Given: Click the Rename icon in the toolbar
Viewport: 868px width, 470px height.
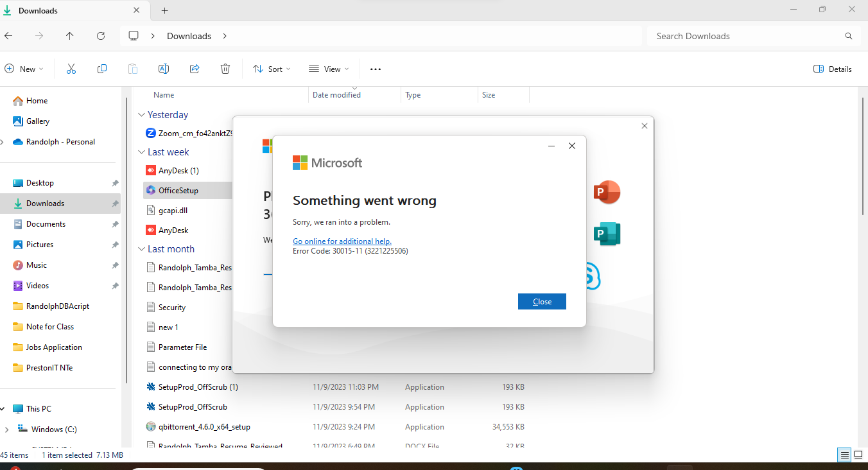Looking at the screenshot, I should [x=164, y=69].
